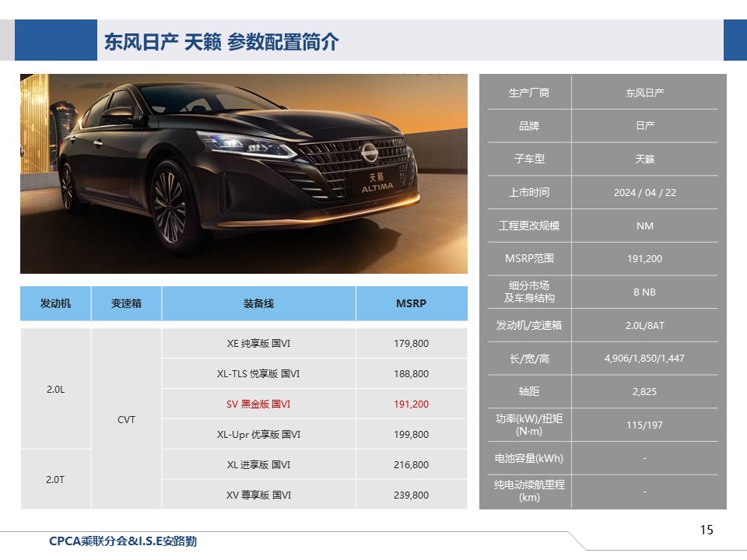
Task: Select the 2,825 wheelbase value
Action: tap(644, 391)
